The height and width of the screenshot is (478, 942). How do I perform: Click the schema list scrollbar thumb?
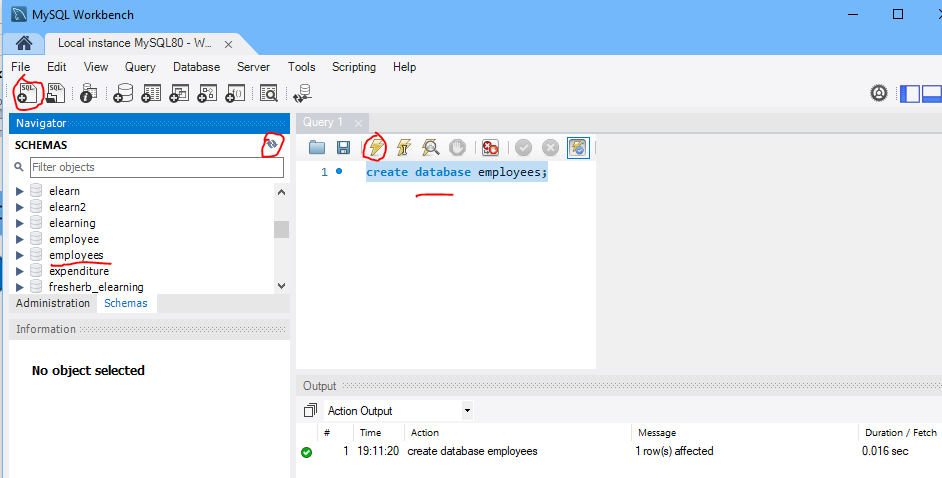coord(281,229)
